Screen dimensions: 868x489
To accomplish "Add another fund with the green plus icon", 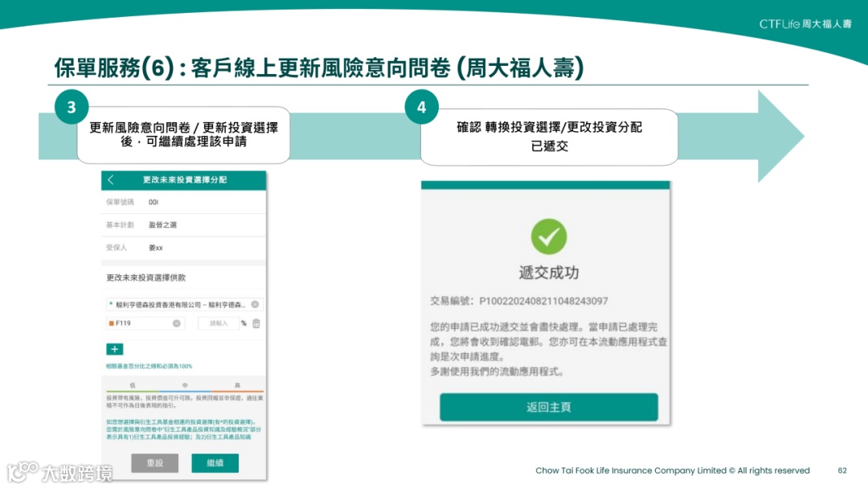I will [113, 350].
